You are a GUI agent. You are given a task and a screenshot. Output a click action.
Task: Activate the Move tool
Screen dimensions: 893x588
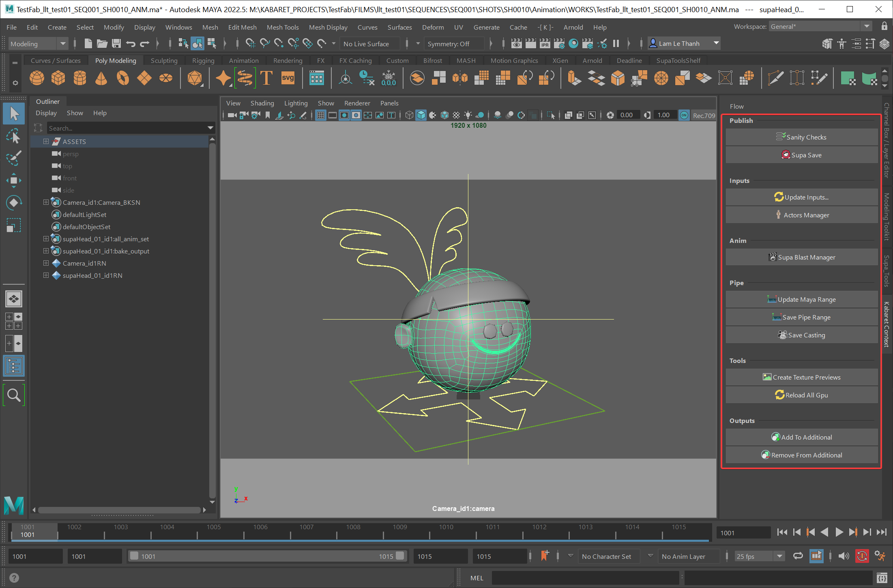[x=14, y=180]
